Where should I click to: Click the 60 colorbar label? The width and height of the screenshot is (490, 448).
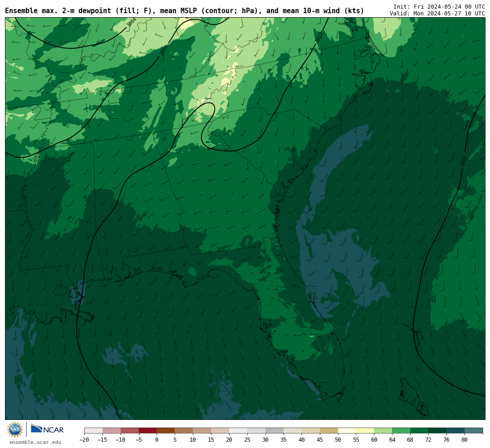tap(374, 440)
